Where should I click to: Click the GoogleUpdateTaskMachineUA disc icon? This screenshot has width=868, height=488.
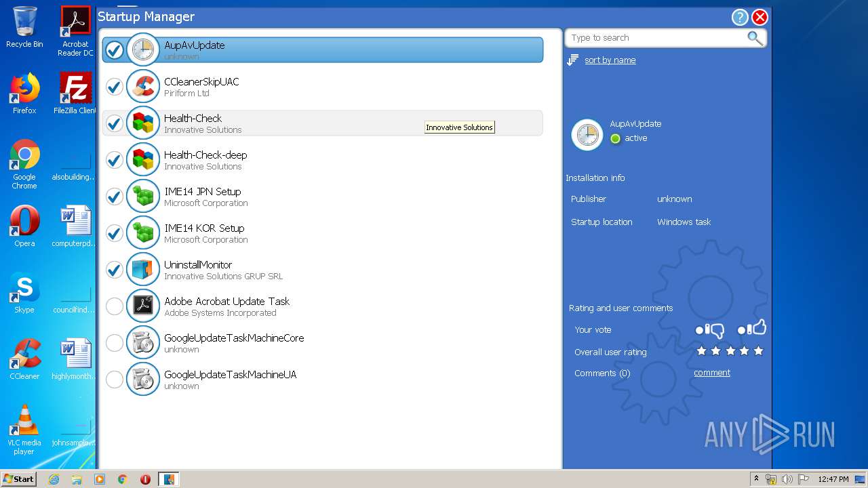point(143,379)
